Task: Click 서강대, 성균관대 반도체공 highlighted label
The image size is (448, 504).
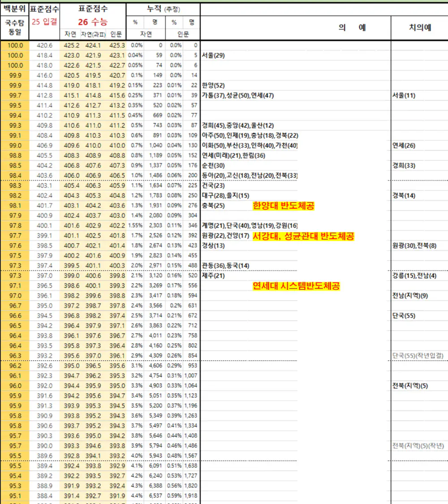Action: [x=303, y=236]
